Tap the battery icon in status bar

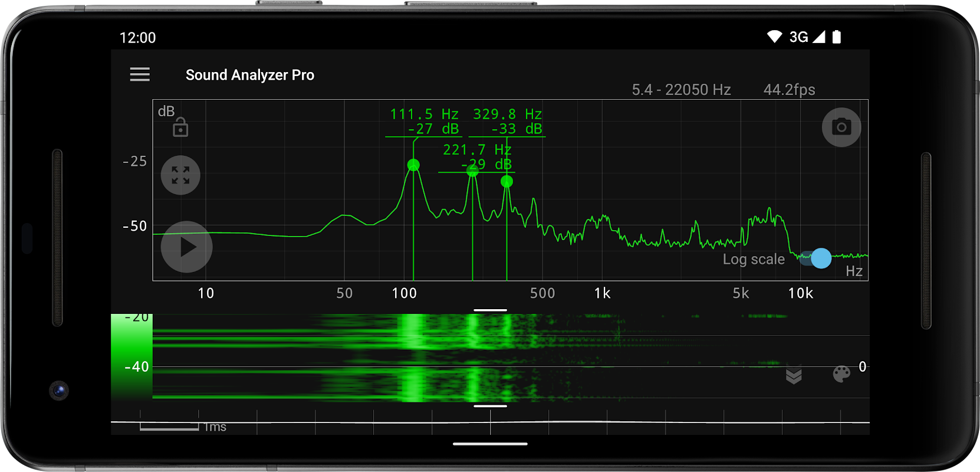point(836,37)
